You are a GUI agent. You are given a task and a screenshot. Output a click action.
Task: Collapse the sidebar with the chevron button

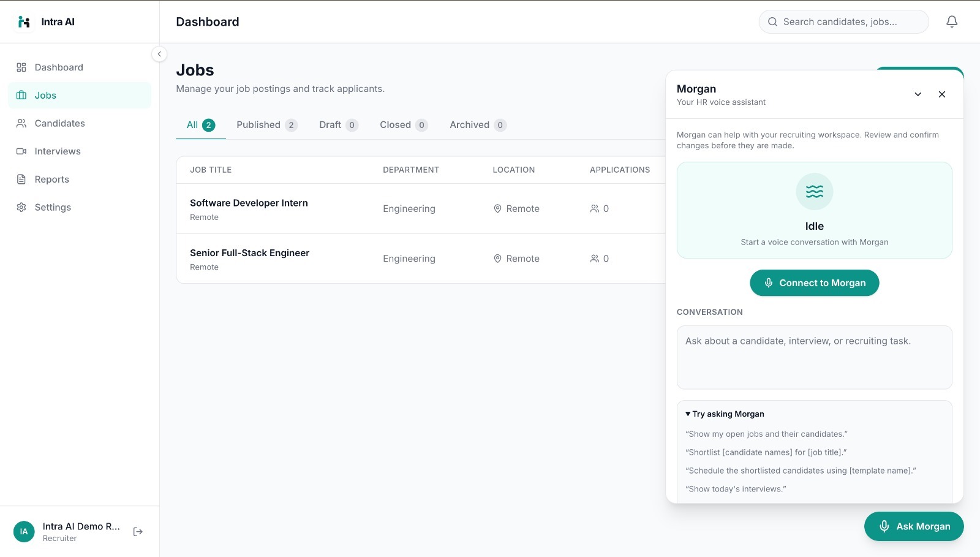point(159,54)
